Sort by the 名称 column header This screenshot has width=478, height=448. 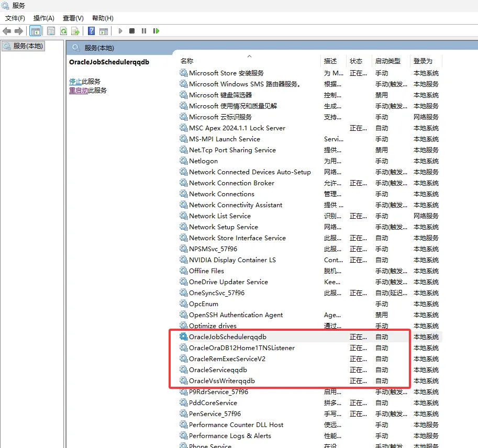[249, 61]
